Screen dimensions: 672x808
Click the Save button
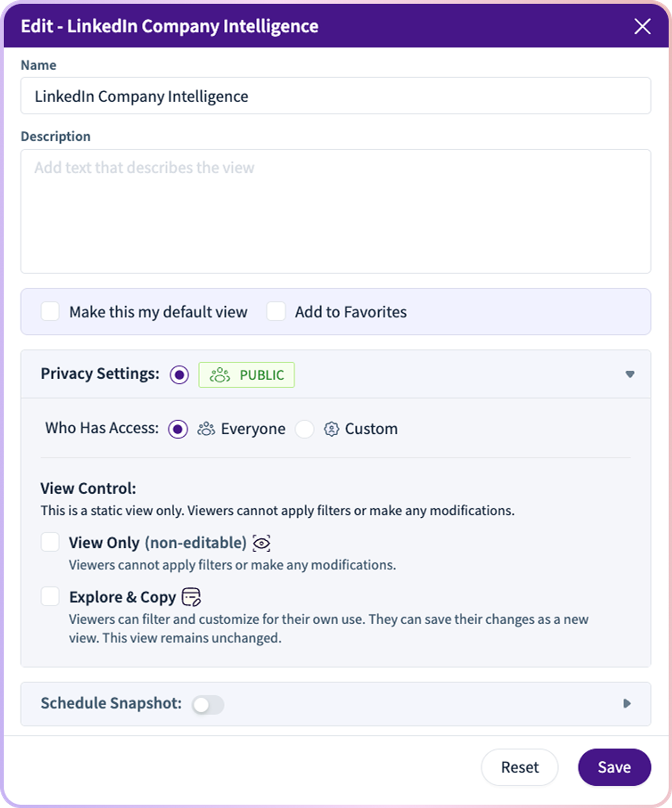point(614,767)
